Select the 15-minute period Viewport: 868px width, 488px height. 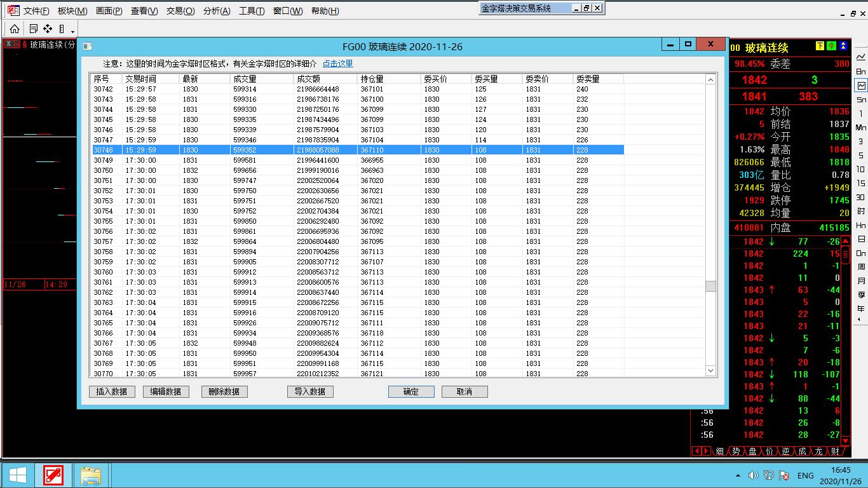tap(861, 183)
